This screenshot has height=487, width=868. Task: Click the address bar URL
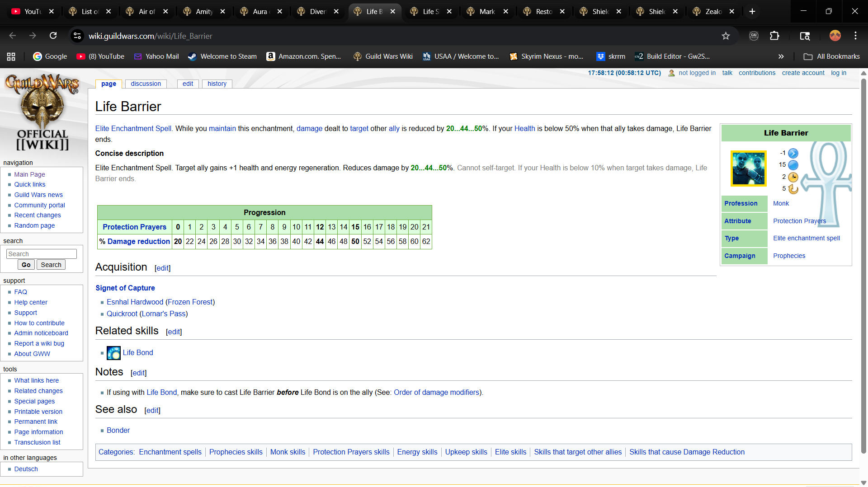click(x=151, y=36)
